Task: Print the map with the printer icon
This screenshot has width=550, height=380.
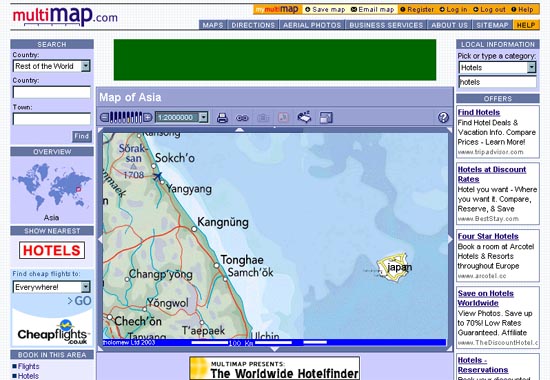Action: (222, 118)
